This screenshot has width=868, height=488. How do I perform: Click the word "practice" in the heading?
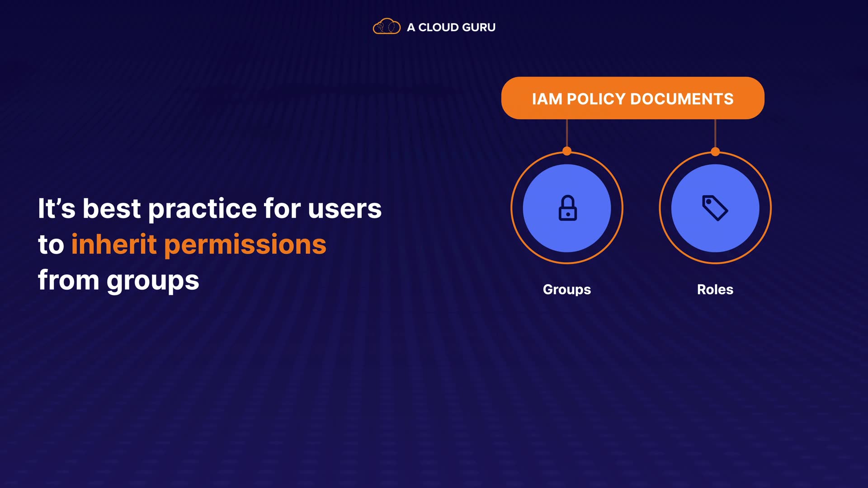click(x=203, y=209)
